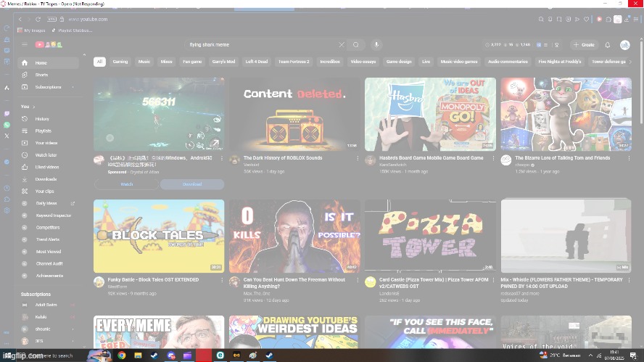
Task: Open options menu for Talking Tom video
Action: click(629, 158)
